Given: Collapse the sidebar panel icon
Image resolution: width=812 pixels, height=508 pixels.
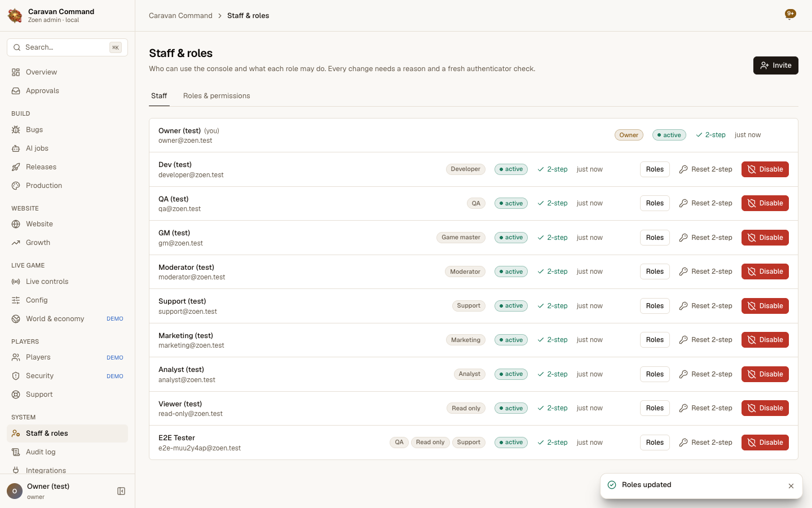Looking at the screenshot, I should pos(121,491).
